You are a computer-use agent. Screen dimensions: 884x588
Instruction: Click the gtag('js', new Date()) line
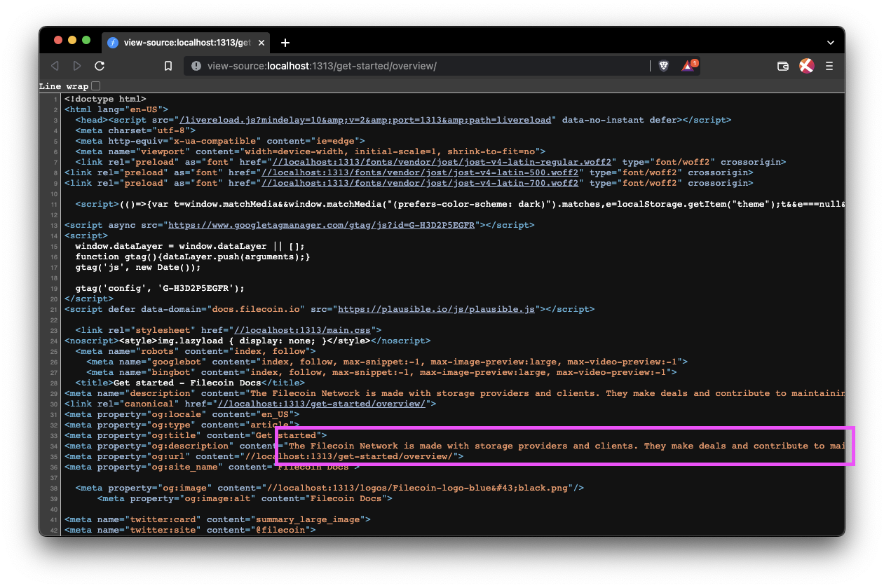[x=138, y=267]
